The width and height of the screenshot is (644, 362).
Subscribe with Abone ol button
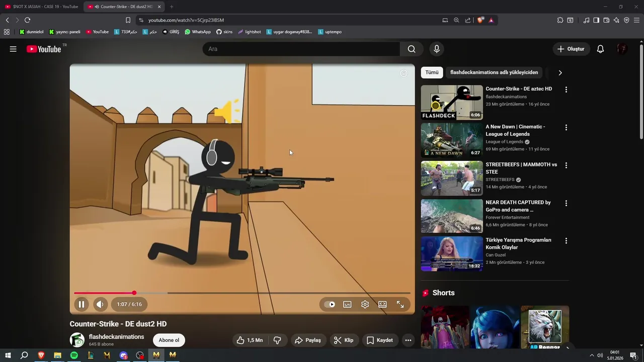pyautogui.click(x=169, y=340)
